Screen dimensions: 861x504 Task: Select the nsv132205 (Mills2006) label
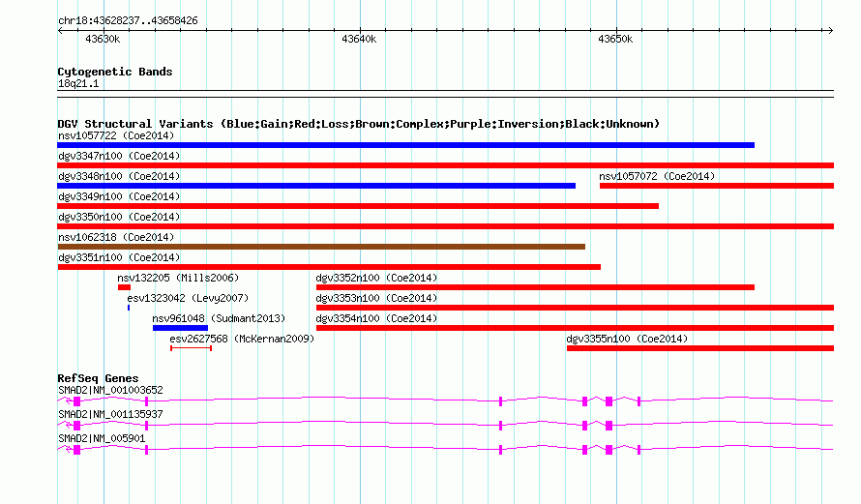(x=178, y=278)
